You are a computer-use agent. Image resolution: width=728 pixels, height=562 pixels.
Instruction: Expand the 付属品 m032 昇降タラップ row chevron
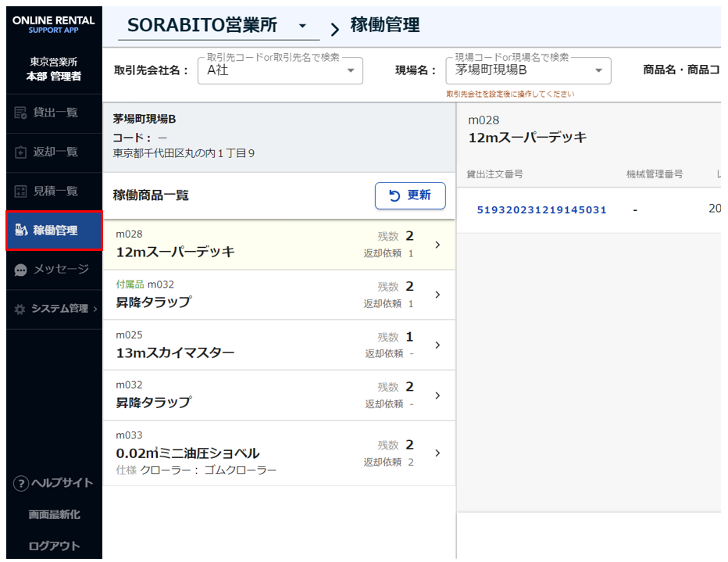coord(437,295)
